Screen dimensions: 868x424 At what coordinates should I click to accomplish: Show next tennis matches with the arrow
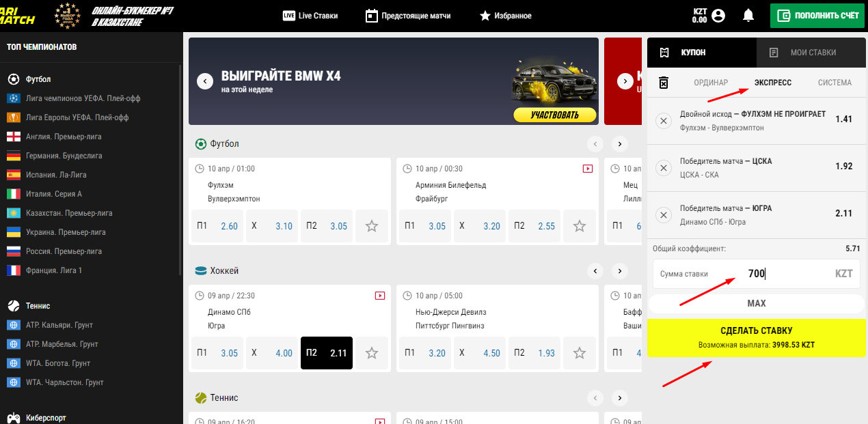619,397
